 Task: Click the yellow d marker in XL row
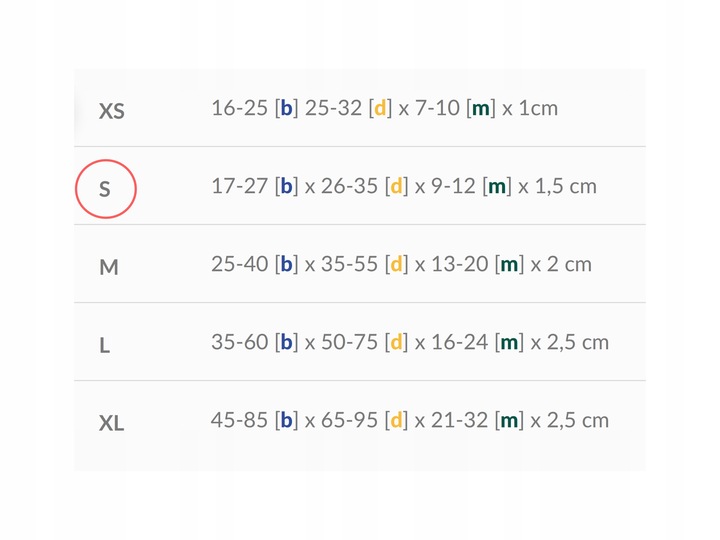pos(396,420)
